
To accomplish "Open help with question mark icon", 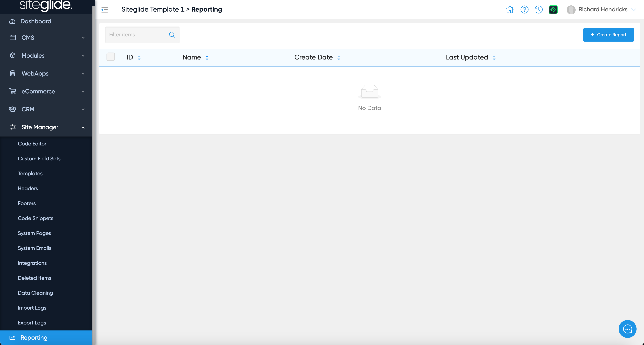I will pyautogui.click(x=524, y=10).
